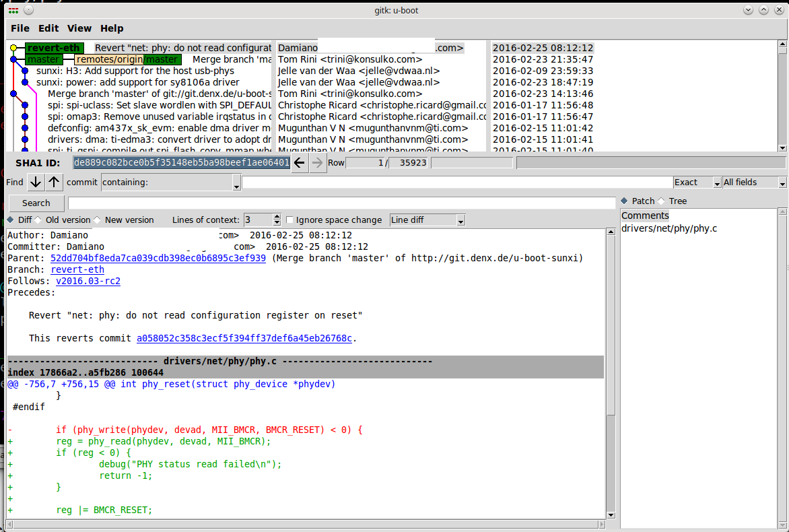Open the View menu

(79, 28)
